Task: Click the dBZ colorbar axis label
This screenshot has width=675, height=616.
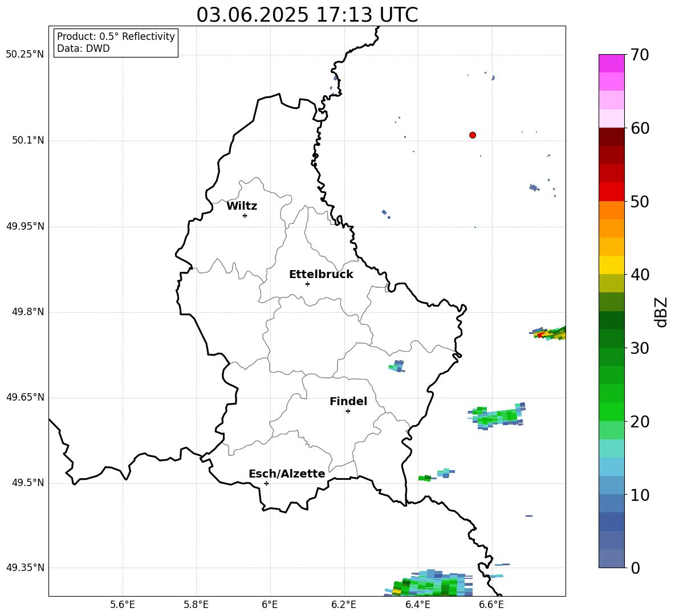Action: coord(660,312)
